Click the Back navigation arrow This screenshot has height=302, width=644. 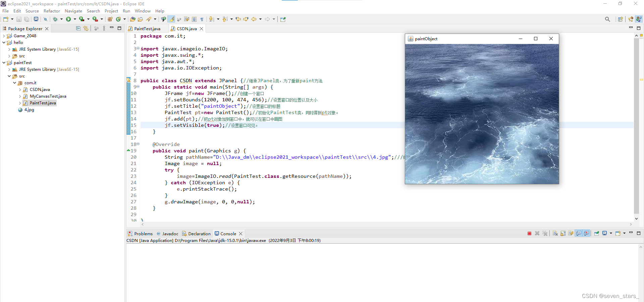(254, 19)
